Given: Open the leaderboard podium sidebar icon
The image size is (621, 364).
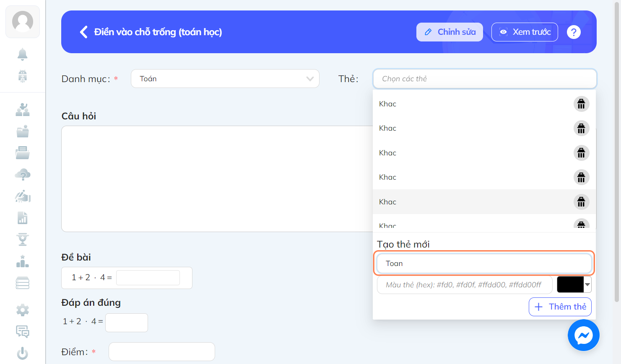Looking at the screenshot, I should pos(23,261).
